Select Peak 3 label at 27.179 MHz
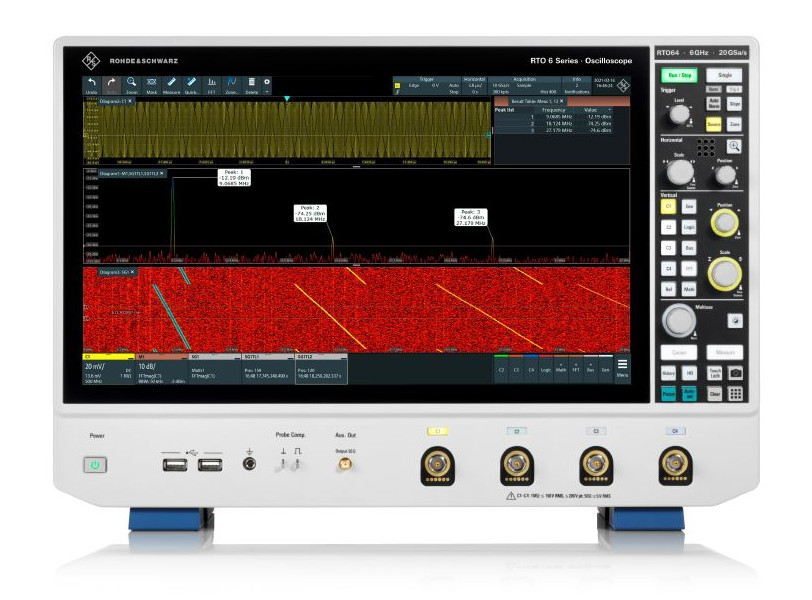Image resolution: width=812 pixels, height=600 pixels. coord(471,217)
